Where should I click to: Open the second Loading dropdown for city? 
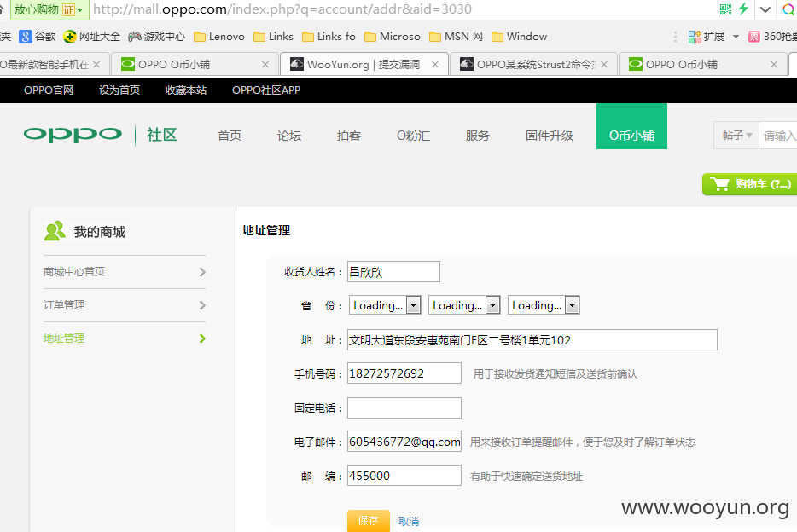[464, 305]
